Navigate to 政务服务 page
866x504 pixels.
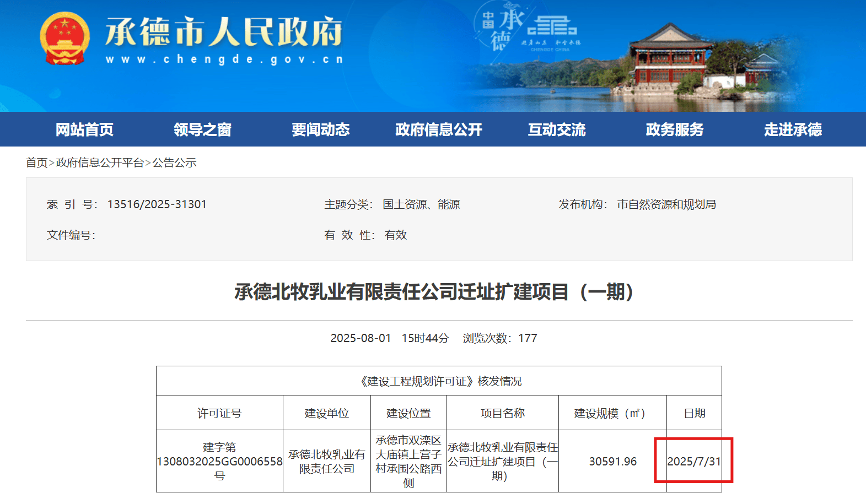point(674,129)
